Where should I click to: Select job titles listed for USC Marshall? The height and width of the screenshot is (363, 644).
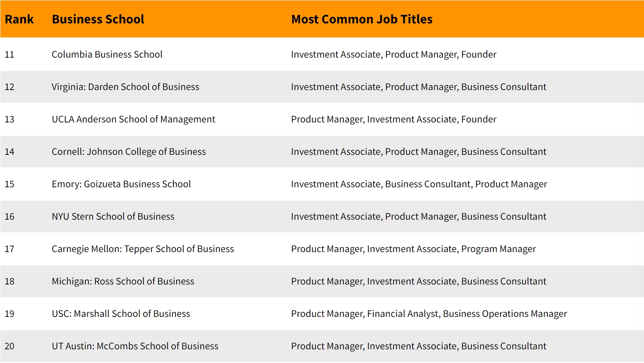click(429, 314)
